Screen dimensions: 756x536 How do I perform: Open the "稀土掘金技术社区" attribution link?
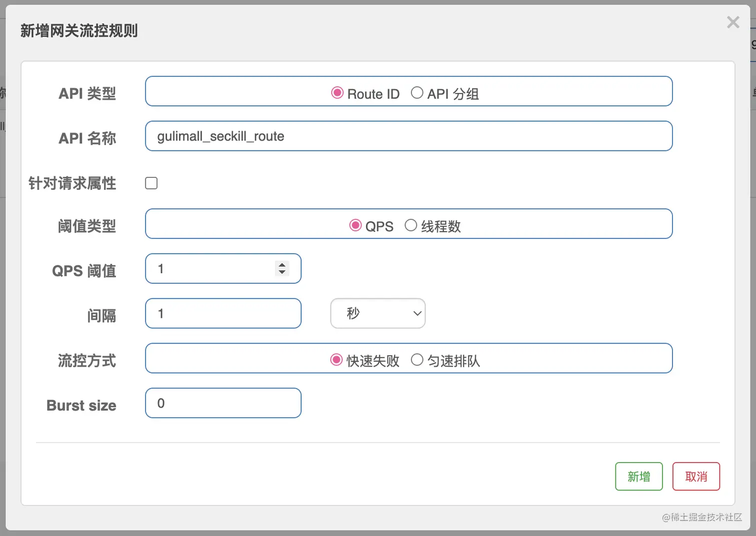tap(702, 518)
